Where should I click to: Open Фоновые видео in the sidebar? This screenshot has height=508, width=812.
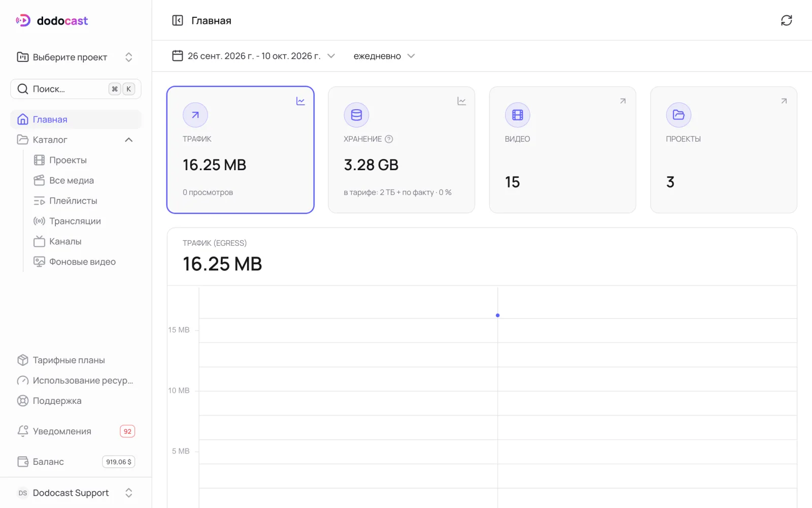click(83, 262)
